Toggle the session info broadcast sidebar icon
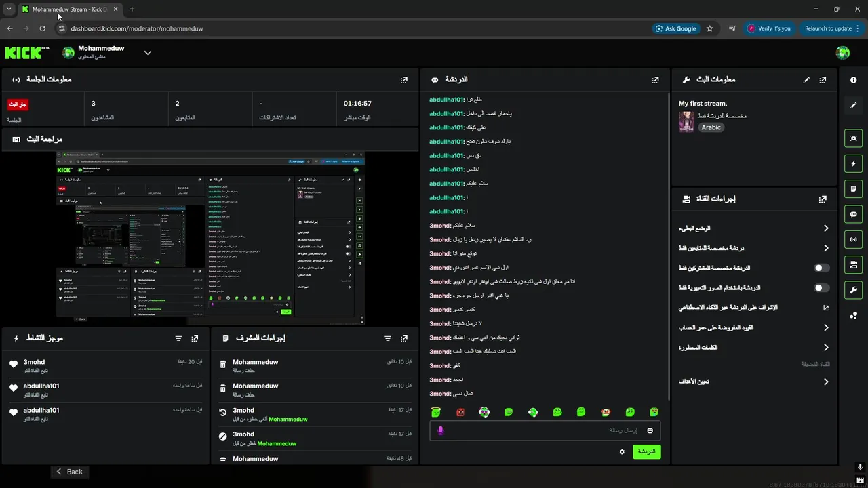The image size is (868, 488). pyautogui.click(x=853, y=239)
